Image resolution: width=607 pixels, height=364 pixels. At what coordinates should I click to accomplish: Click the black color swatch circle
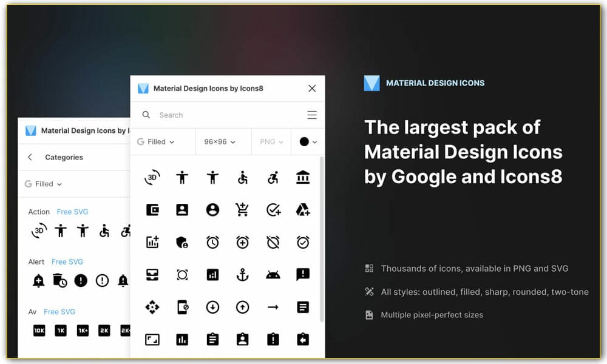pos(304,142)
